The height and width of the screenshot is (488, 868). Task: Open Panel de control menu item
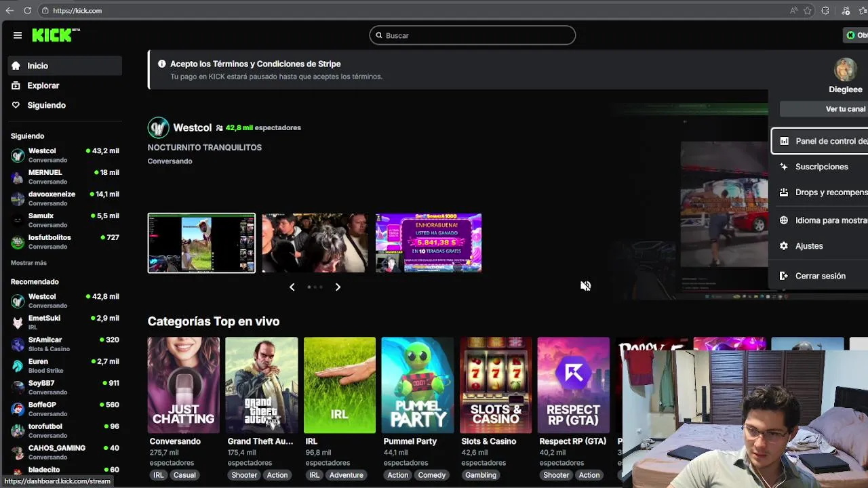click(x=820, y=141)
